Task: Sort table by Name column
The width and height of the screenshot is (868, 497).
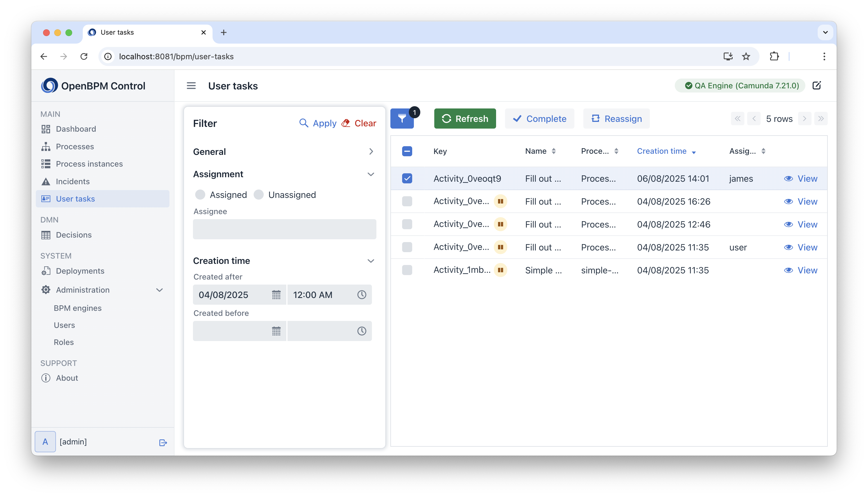Action: point(540,151)
